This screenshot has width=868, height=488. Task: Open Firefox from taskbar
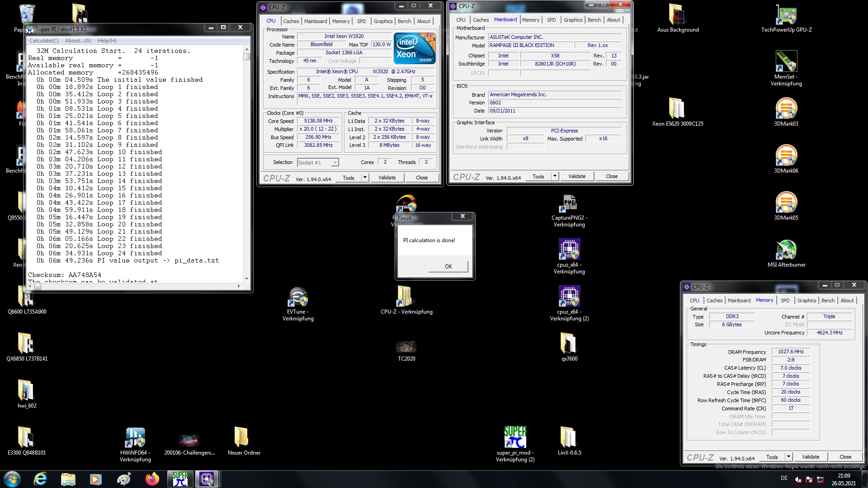coord(152,479)
